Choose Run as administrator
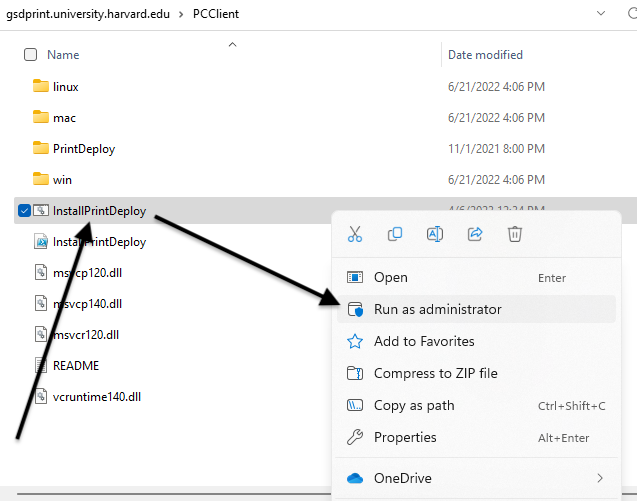637x501 pixels. [437, 309]
